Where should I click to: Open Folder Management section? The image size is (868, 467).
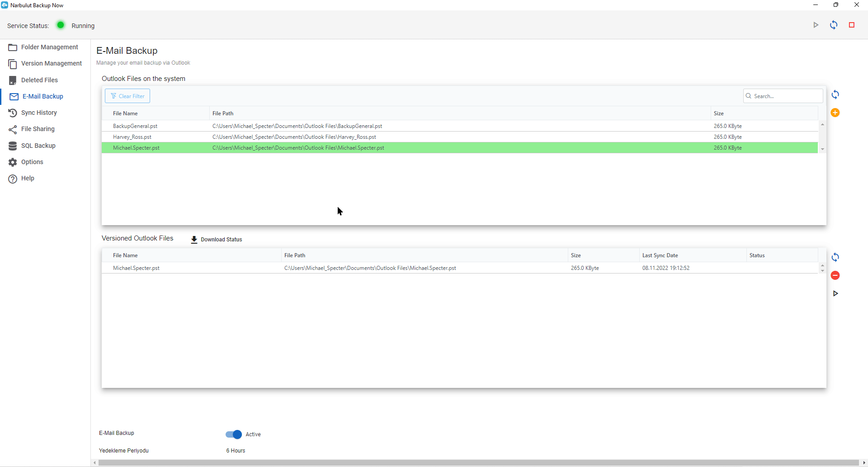pos(50,47)
